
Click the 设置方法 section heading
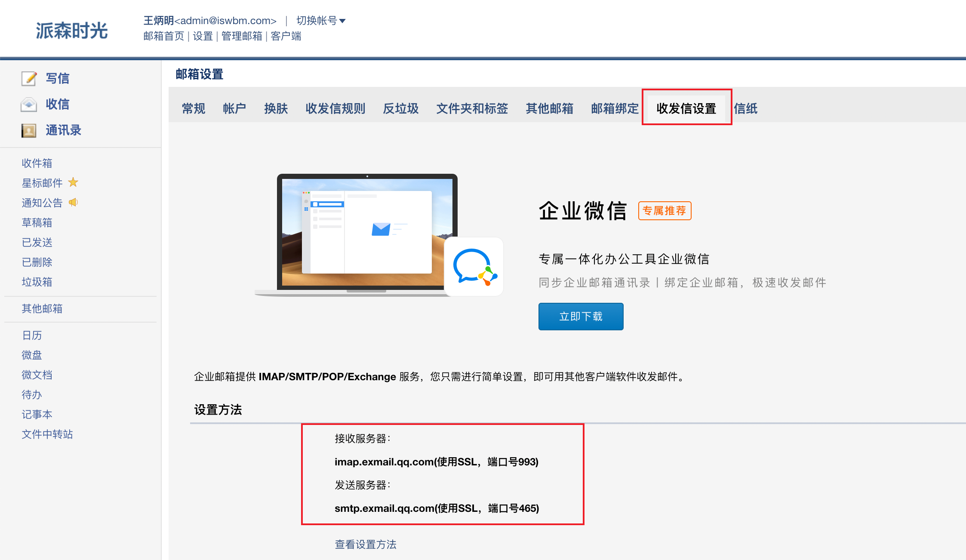click(x=218, y=409)
